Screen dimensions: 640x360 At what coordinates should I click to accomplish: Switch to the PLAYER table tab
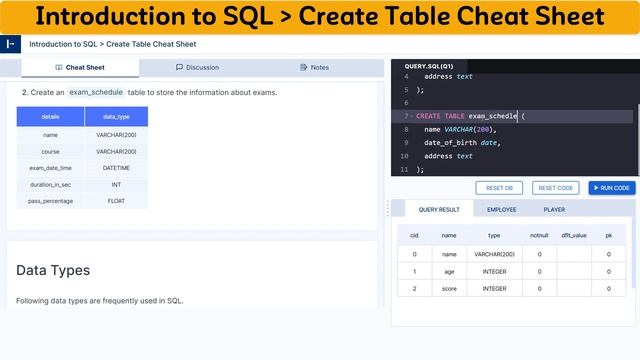(554, 209)
